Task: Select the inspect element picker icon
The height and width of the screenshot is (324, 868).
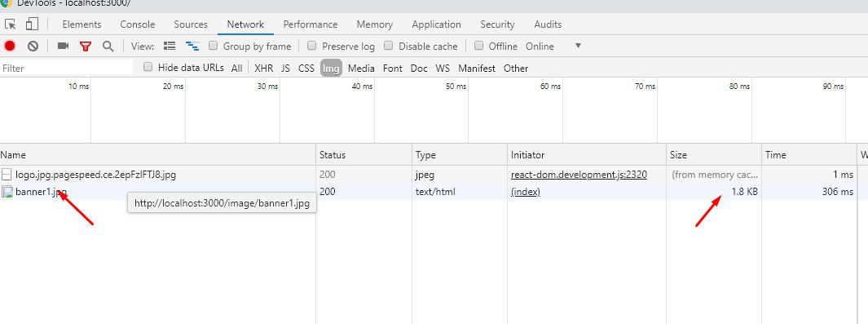Action: point(11,24)
